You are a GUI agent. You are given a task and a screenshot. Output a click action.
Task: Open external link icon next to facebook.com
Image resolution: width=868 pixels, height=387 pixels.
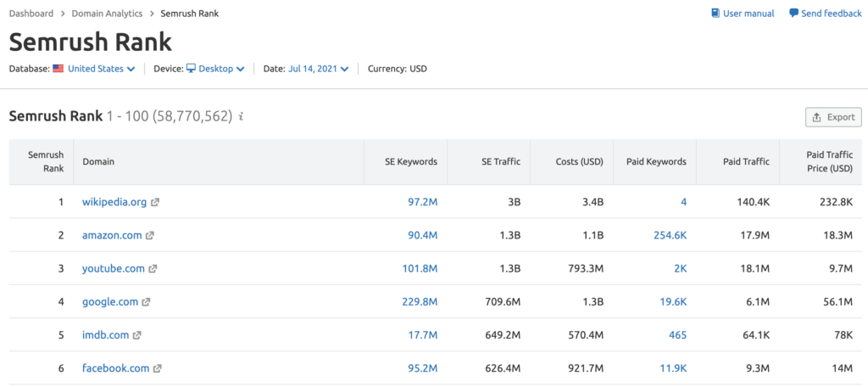click(158, 368)
